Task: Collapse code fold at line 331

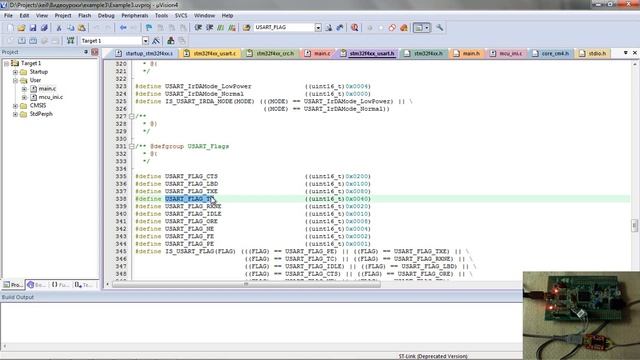Action: (131, 146)
